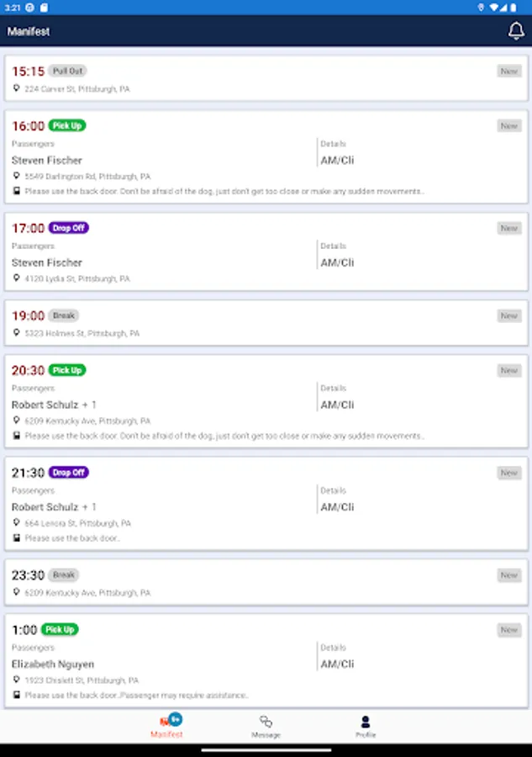The image size is (532, 757).
Task: View AM/Cli details on 17:00 trip
Action: coord(337,262)
